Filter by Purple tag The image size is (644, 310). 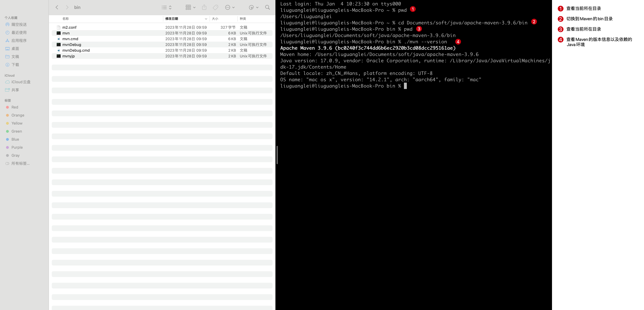click(x=14, y=147)
